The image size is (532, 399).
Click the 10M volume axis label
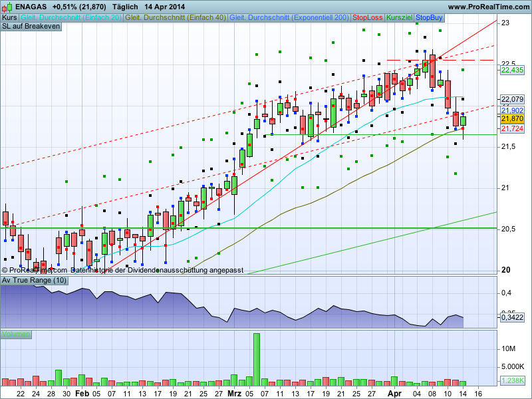[508, 348]
